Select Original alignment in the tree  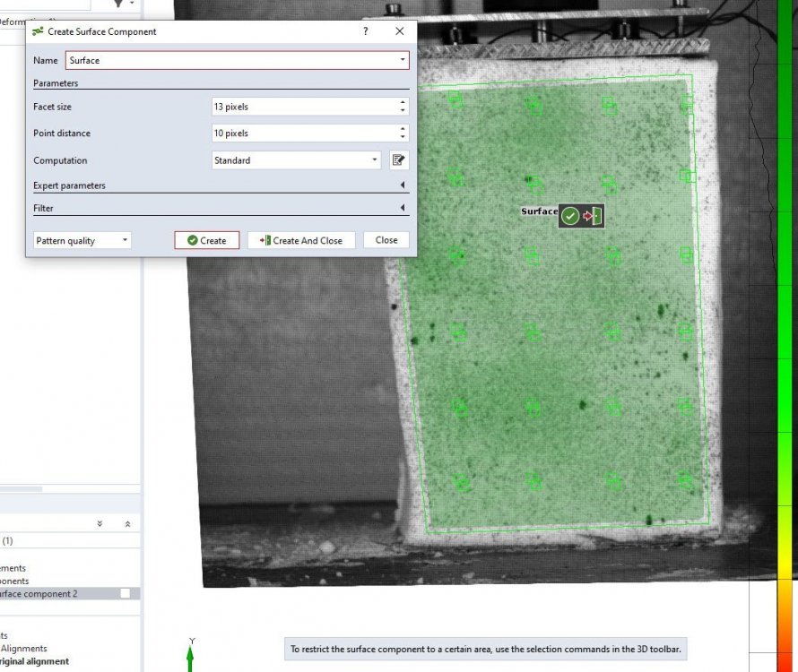pos(34,661)
